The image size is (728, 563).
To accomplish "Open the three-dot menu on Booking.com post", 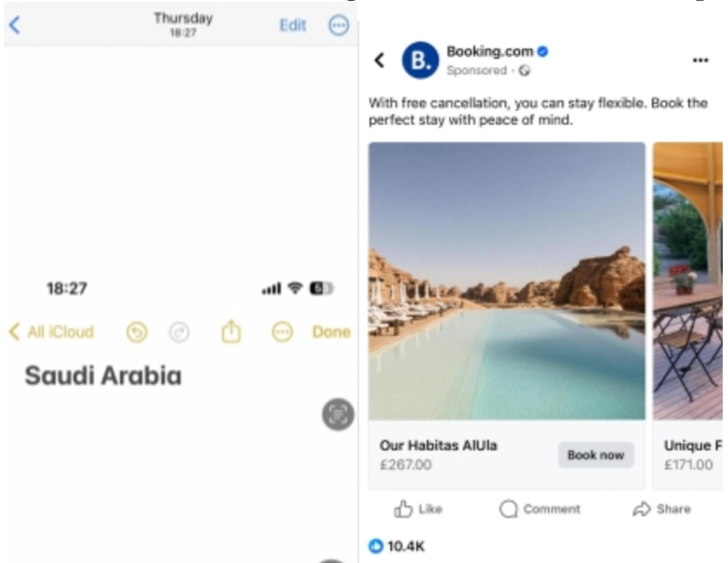I will [x=700, y=60].
